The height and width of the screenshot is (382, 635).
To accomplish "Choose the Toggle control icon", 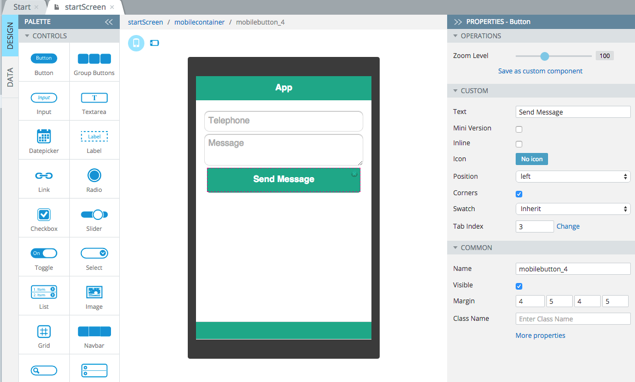I will click(44, 253).
